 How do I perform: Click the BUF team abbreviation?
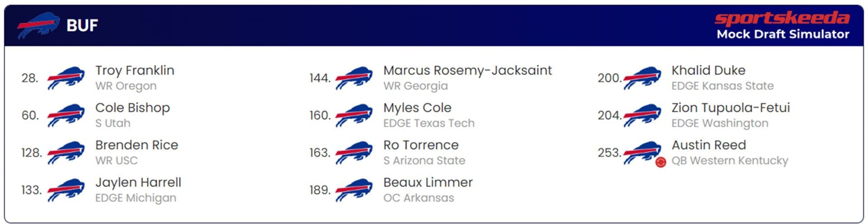pyautogui.click(x=82, y=25)
